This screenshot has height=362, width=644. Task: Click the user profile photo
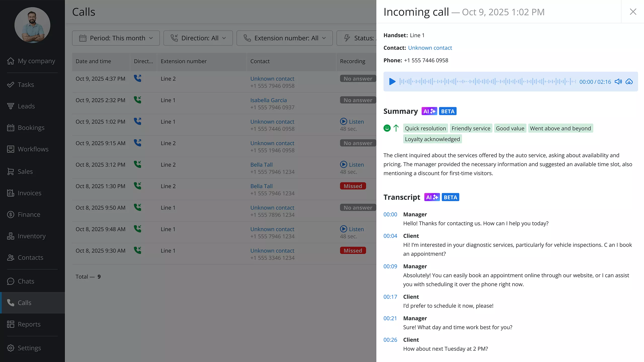tap(32, 25)
